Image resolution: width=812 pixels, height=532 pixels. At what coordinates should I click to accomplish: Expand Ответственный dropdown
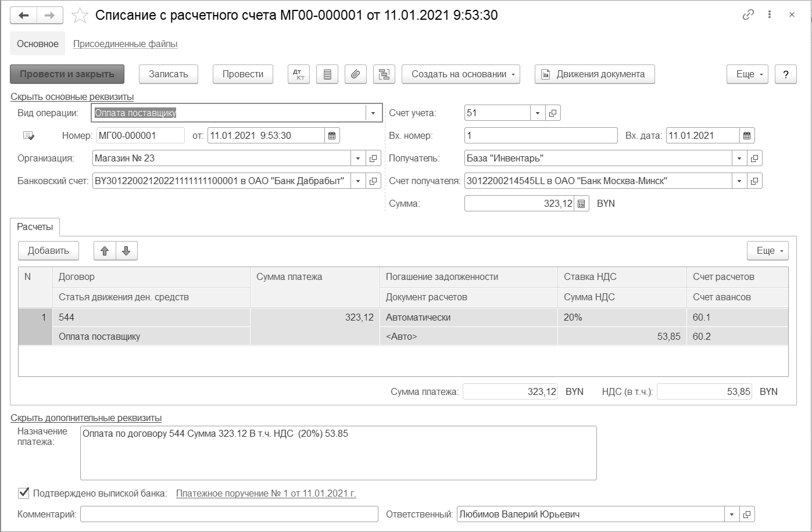point(732,514)
